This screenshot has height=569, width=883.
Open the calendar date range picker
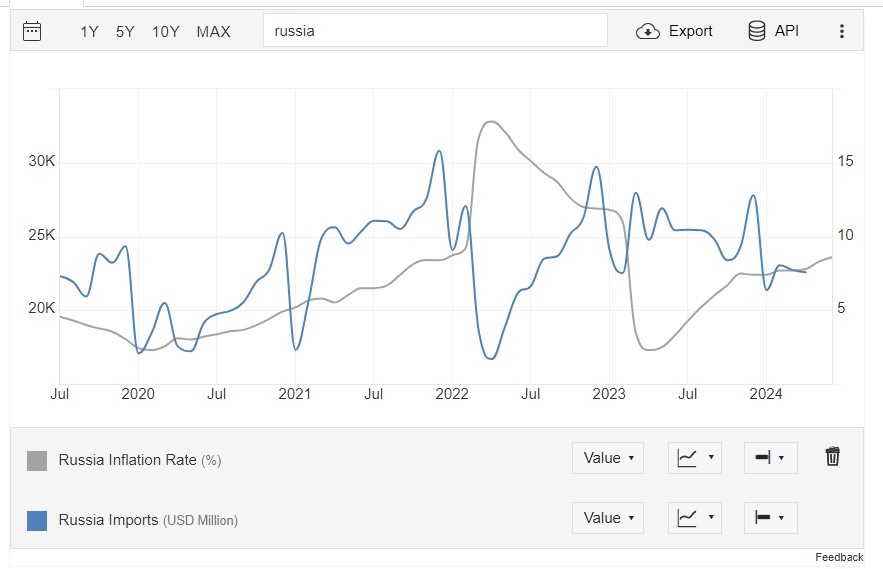[x=32, y=31]
